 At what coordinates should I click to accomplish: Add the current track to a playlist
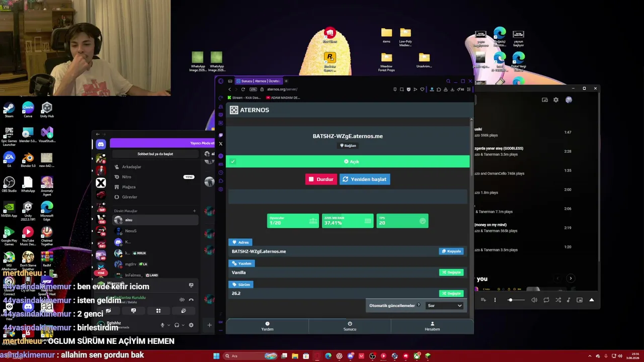pos(484,300)
